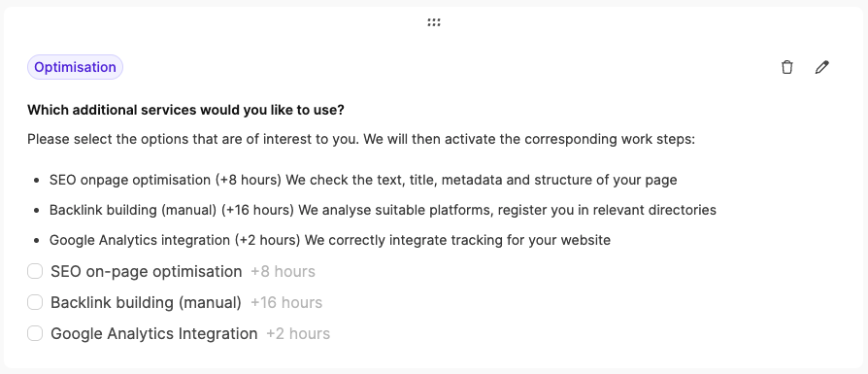868x374 pixels.
Task: Click the 'Google Analytics Integration' checkbox label
Action: (x=154, y=333)
